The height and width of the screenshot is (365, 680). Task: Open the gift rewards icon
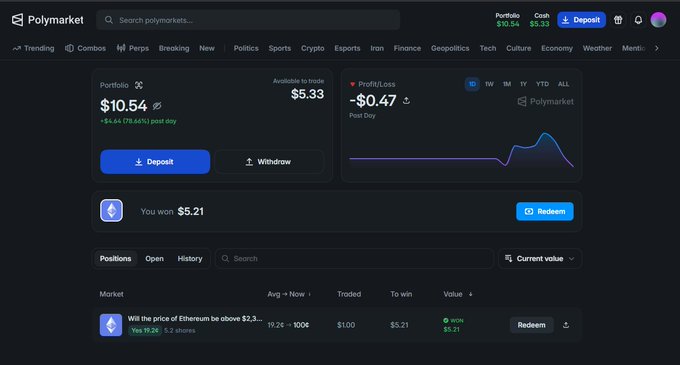618,20
